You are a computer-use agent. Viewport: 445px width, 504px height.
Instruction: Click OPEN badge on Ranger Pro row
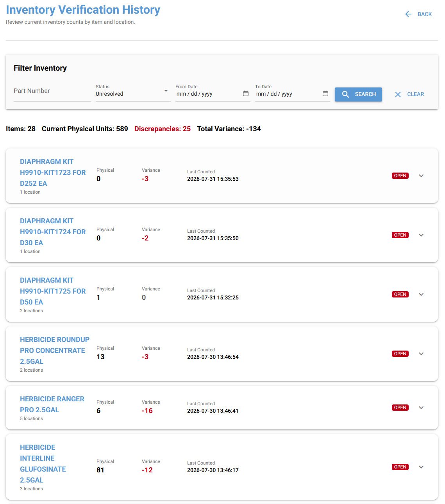pos(400,408)
